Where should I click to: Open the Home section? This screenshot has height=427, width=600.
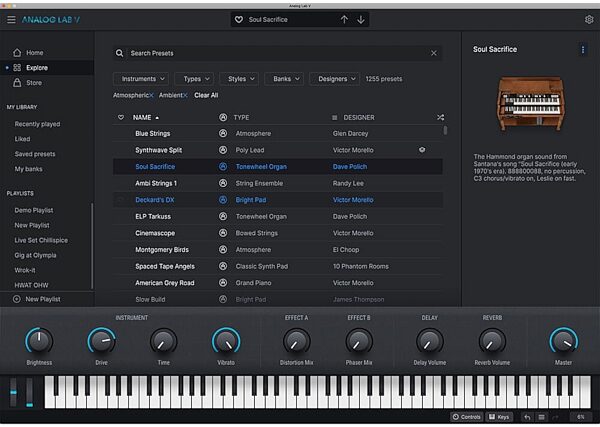[34, 53]
